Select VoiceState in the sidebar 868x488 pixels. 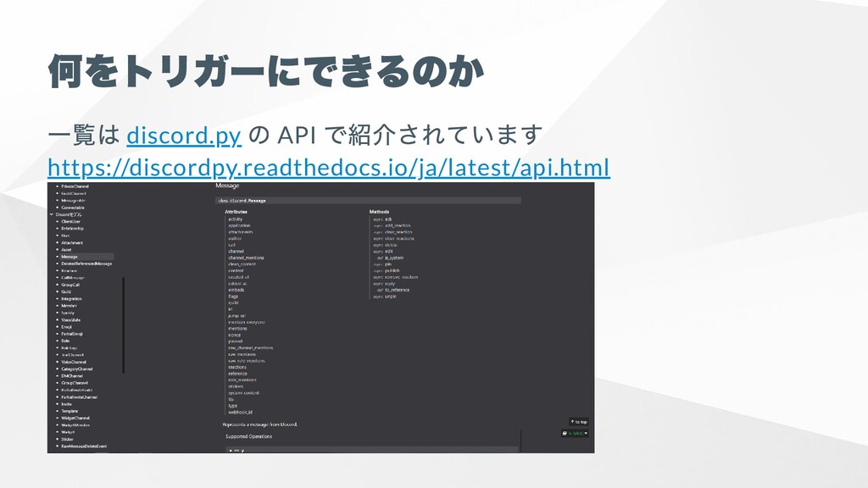click(x=71, y=319)
